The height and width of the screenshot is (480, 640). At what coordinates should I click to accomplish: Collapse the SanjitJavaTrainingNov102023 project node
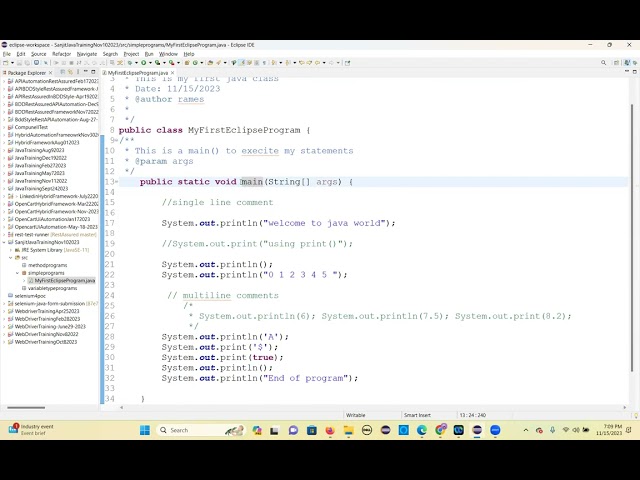tap(4, 242)
